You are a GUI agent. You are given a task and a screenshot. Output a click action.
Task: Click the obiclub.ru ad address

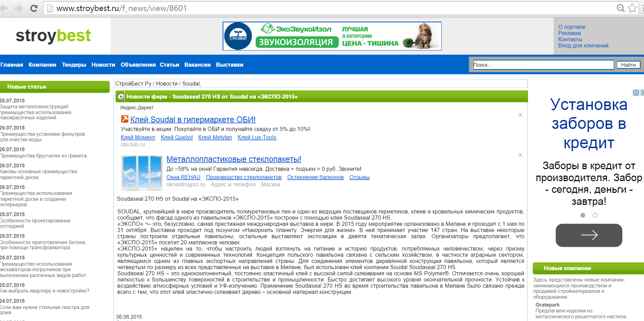pyautogui.click(x=133, y=144)
